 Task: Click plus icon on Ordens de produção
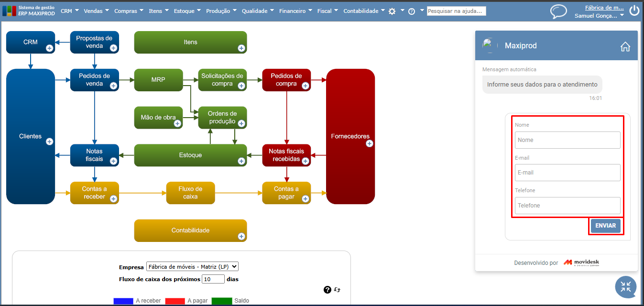[241, 123]
